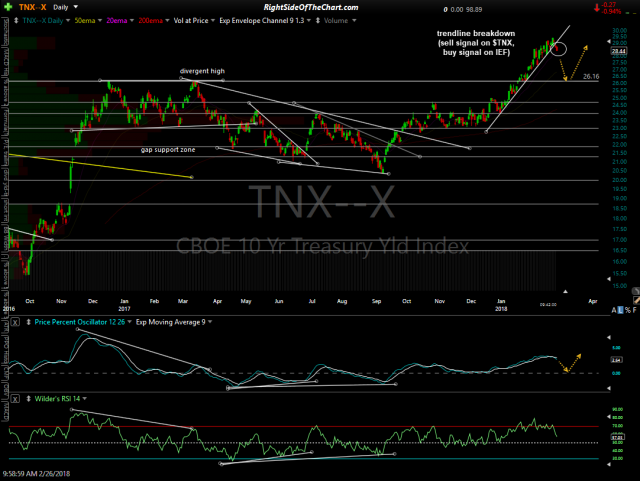This screenshot has height=481, width=640.
Task: Click the triangle marker beside 29.00 on the price scale
Action: [609, 41]
